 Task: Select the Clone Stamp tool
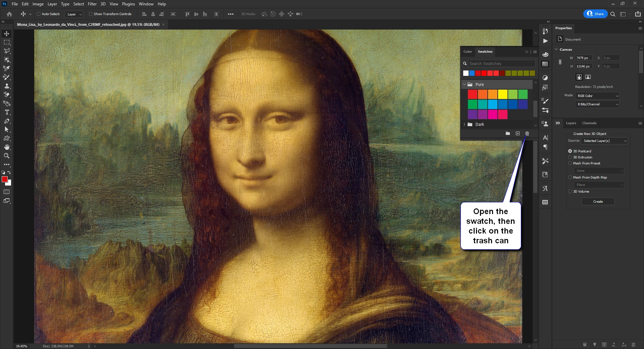point(7,86)
